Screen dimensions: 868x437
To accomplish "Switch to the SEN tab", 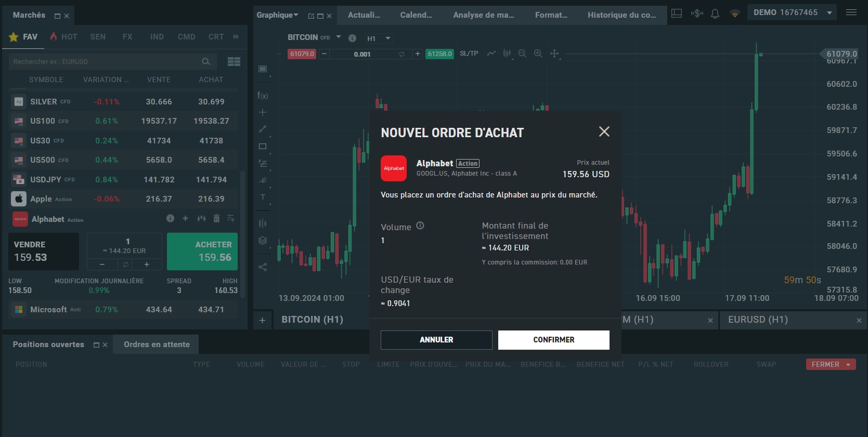I will click(98, 37).
